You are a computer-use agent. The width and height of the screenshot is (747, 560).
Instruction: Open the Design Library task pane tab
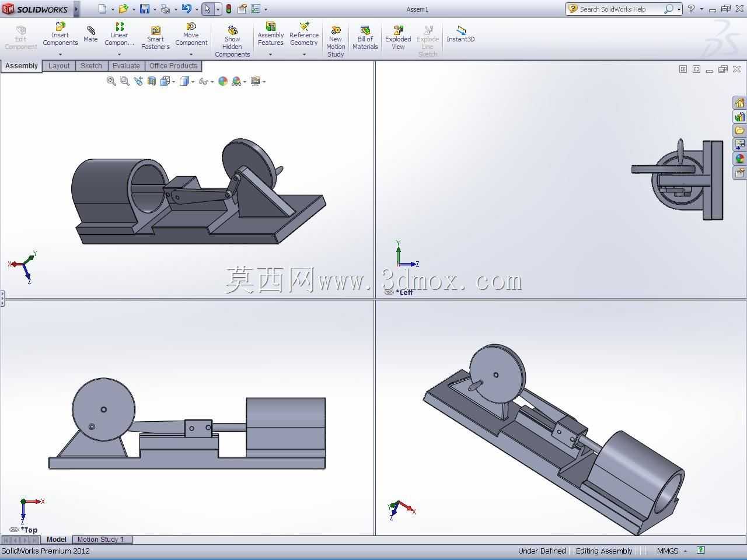[739, 117]
